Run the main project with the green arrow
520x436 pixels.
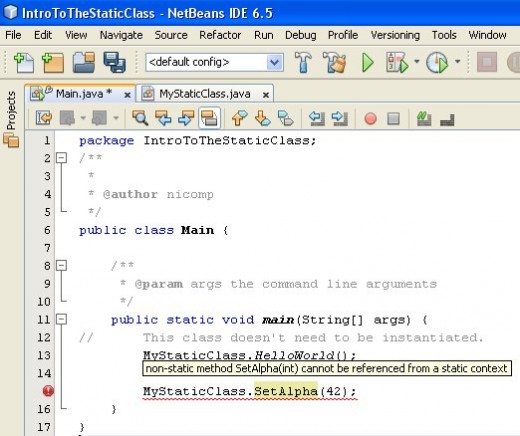click(x=368, y=62)
